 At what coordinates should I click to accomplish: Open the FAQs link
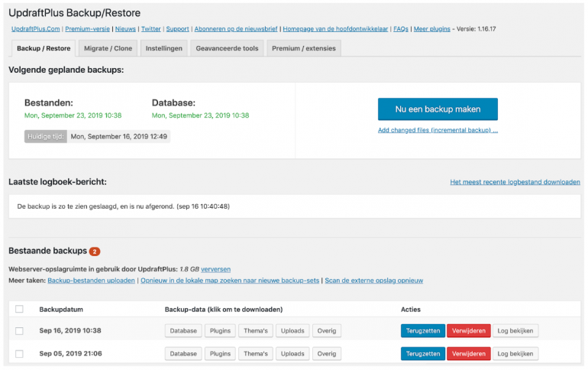(x=400, y=29)
